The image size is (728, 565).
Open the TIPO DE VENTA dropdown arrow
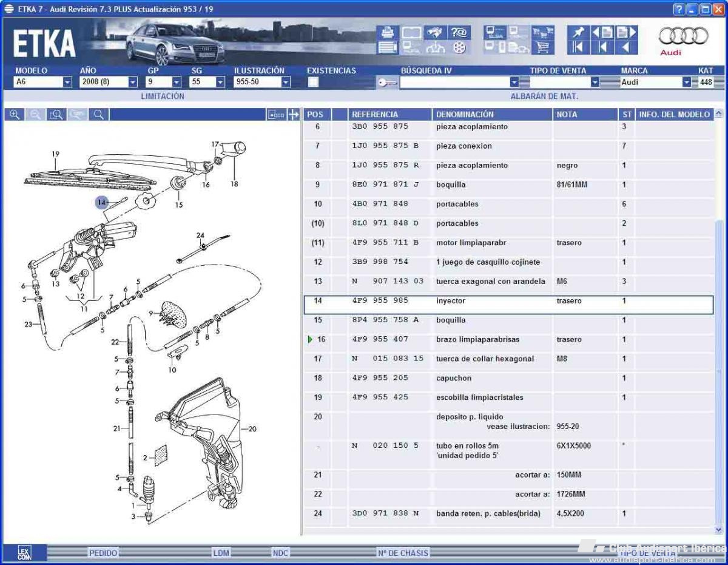tap(595, 83)
